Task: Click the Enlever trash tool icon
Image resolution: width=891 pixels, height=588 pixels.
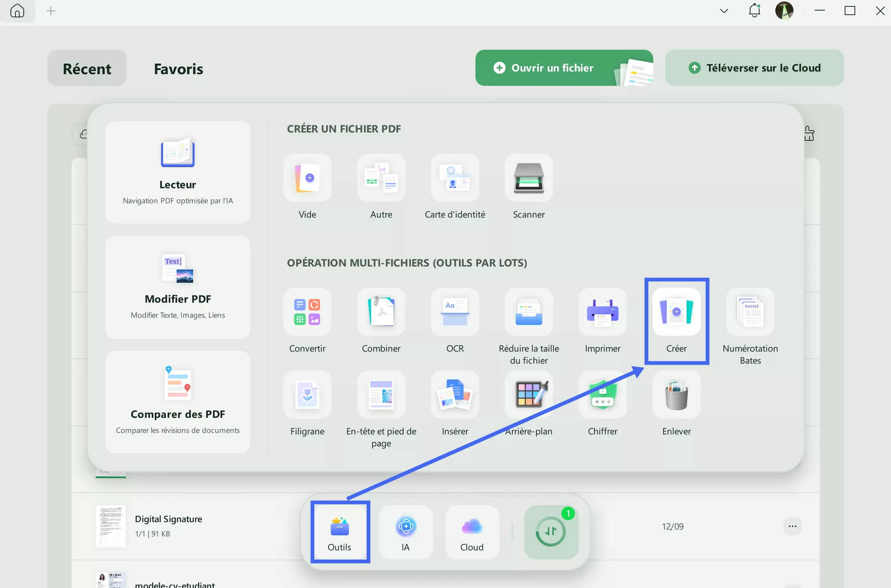Action: [676, 395]
